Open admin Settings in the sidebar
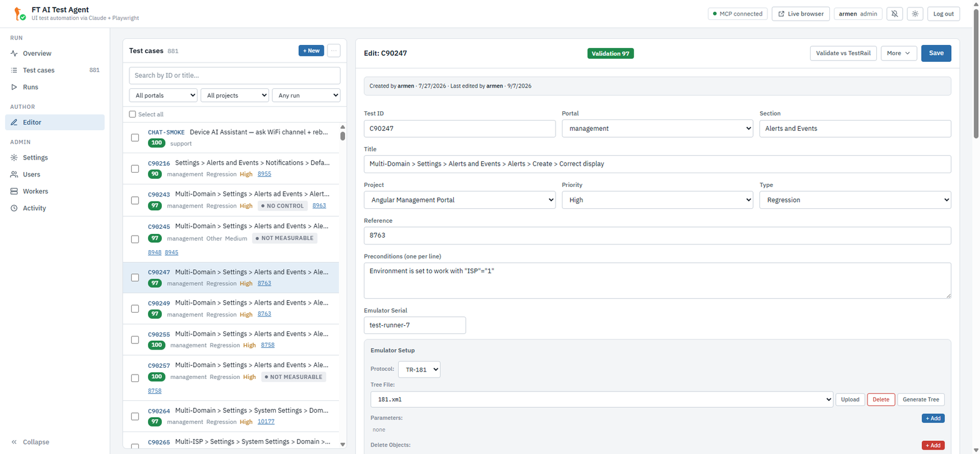 [x=54, y=158]
